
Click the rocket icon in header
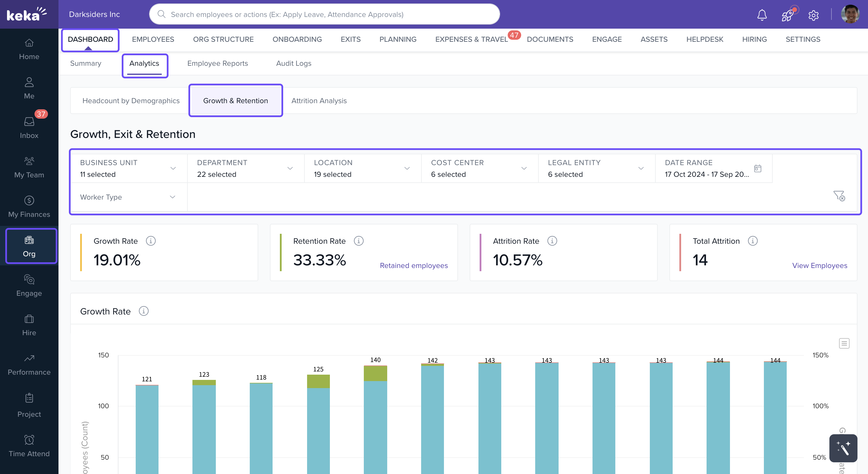pos(788,15)
